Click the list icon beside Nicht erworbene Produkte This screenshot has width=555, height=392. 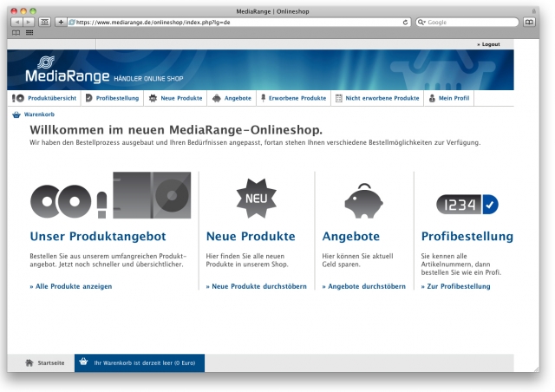pos(339,98)
